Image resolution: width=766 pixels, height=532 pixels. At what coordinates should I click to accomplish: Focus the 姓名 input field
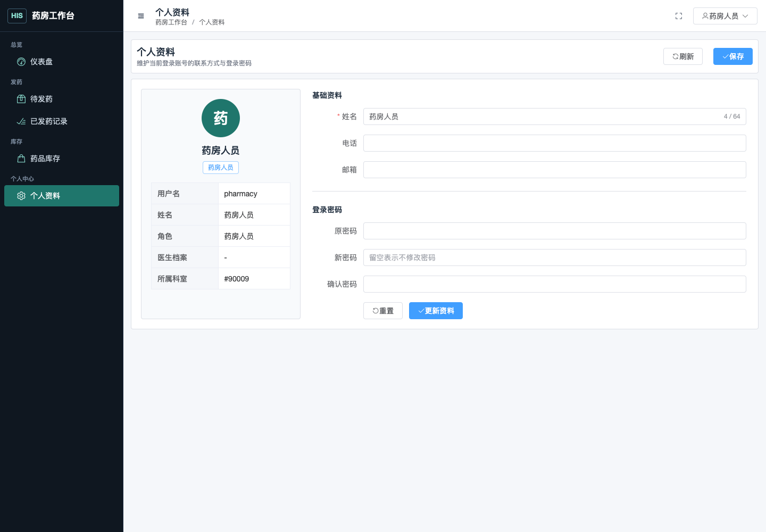tap(555, 117)
